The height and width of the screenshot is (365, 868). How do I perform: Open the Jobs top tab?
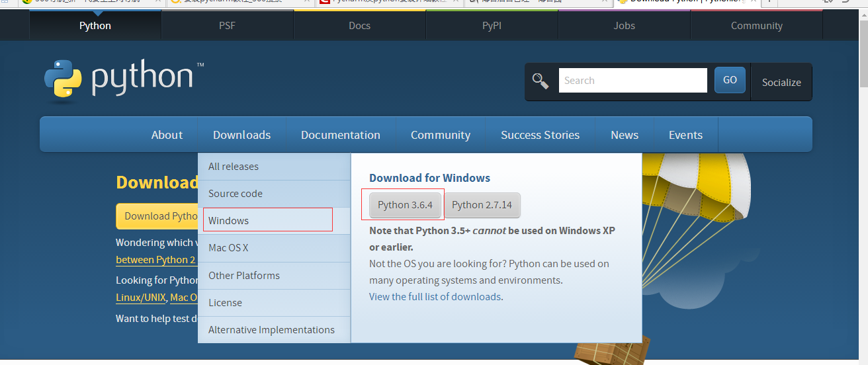pos(625,26)
